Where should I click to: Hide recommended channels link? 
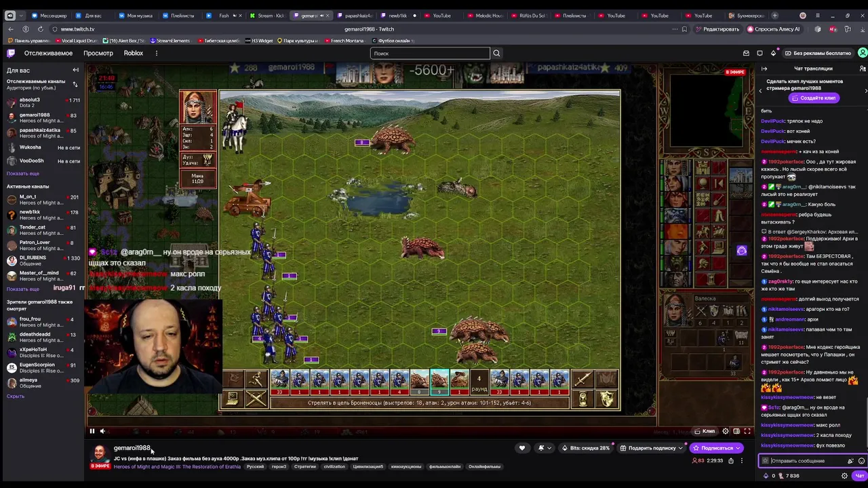(x=16, y=396)
